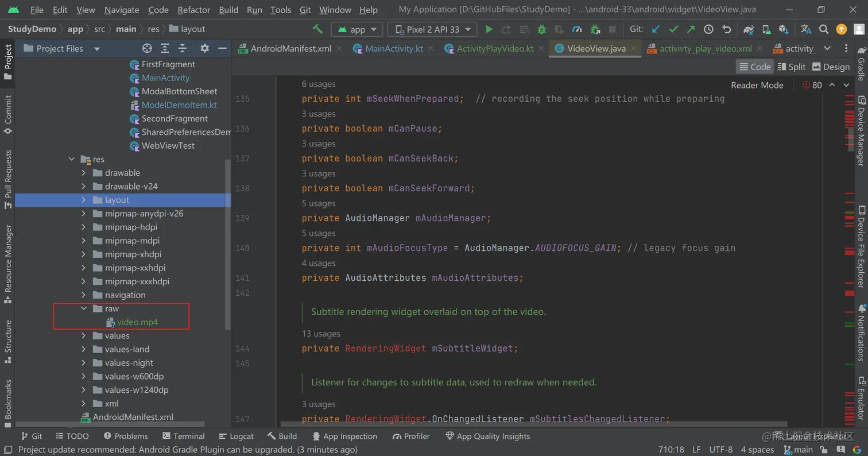Switch editor to Design view

click(x=831, y=67)
